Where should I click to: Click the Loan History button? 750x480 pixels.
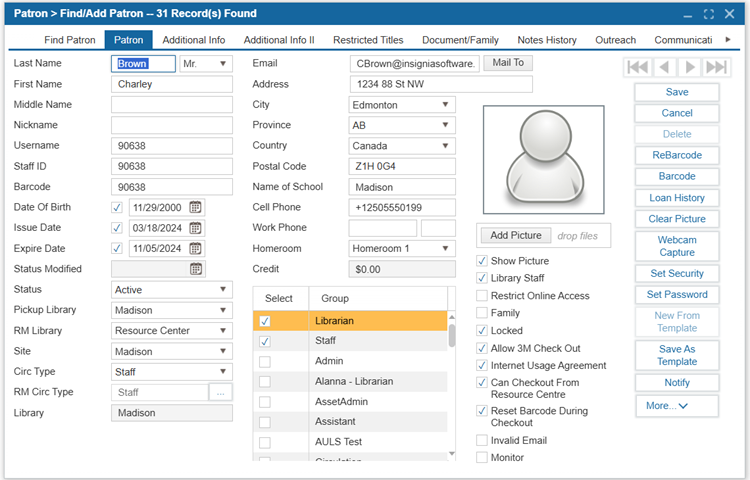(677, 198)
